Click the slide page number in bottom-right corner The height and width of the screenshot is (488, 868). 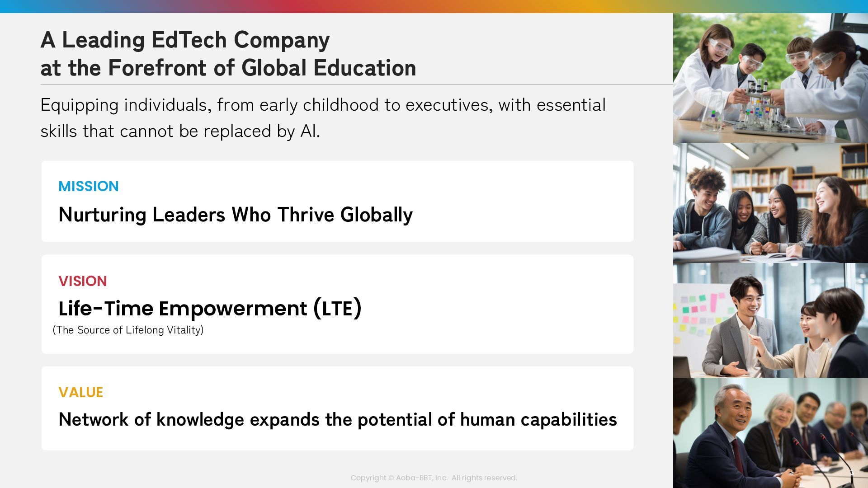pos(851,472)
